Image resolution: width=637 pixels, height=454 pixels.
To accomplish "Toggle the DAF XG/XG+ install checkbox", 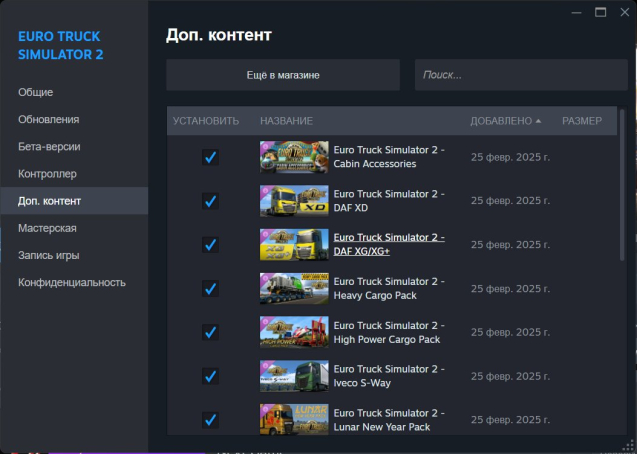I will tap(210, 245).
